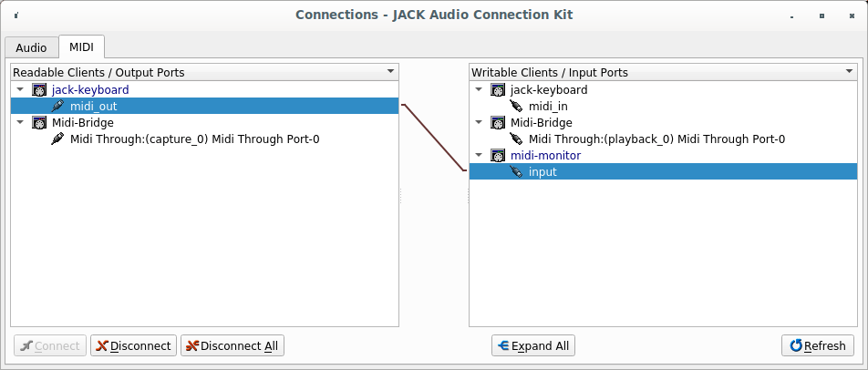The height and width of the screenshot is (370, 868).
Task: Collapse the midi-monitor tree in input ports
Action: [x=479, y=156]
